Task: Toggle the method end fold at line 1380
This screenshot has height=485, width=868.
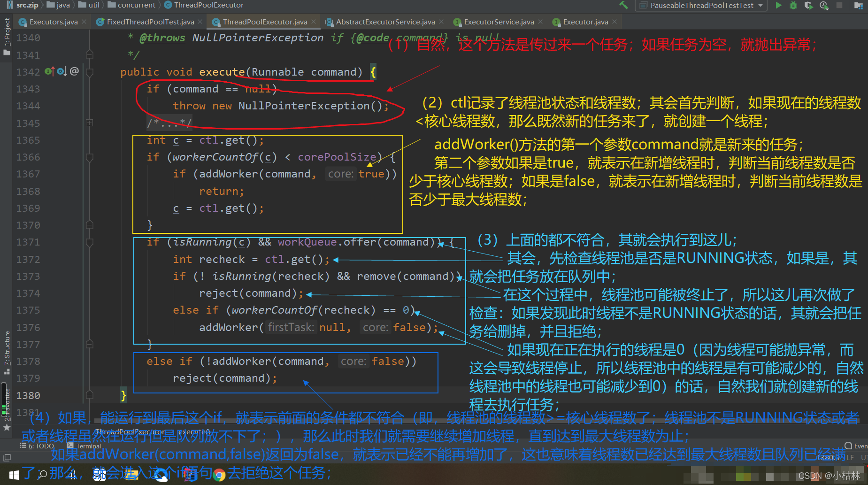Action: (x=90, y=395)
